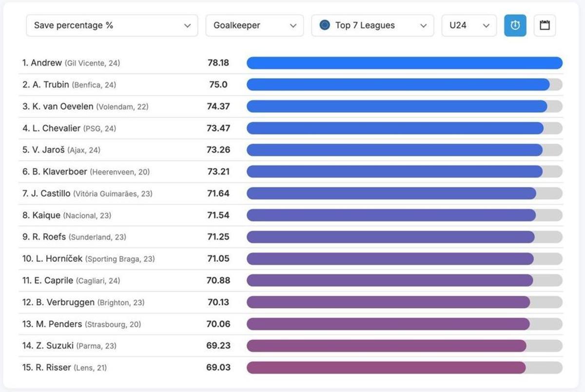The width and height of the screenshot is (585, 392).
Task: Click the Top 7 Leagues globe icon
Action: [325, 25]
